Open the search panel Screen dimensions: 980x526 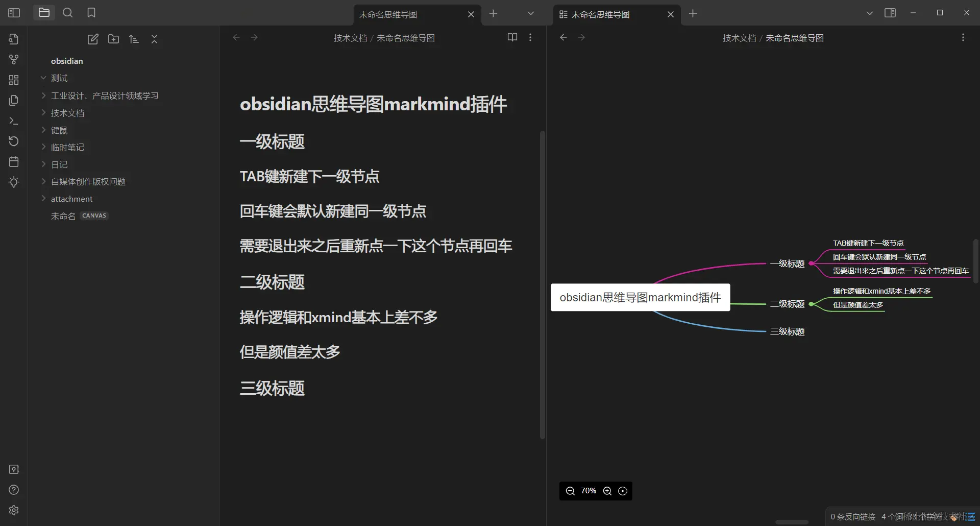67,13
